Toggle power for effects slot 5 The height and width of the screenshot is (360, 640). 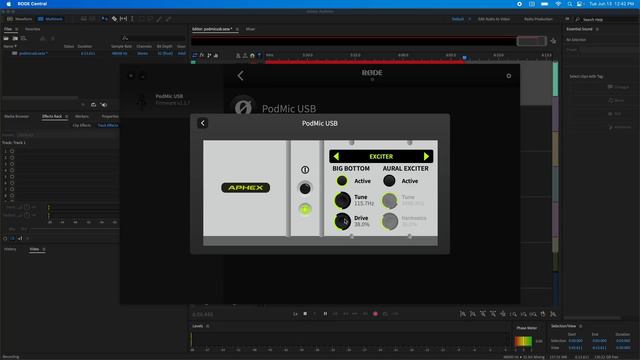[x=12, y=177]
